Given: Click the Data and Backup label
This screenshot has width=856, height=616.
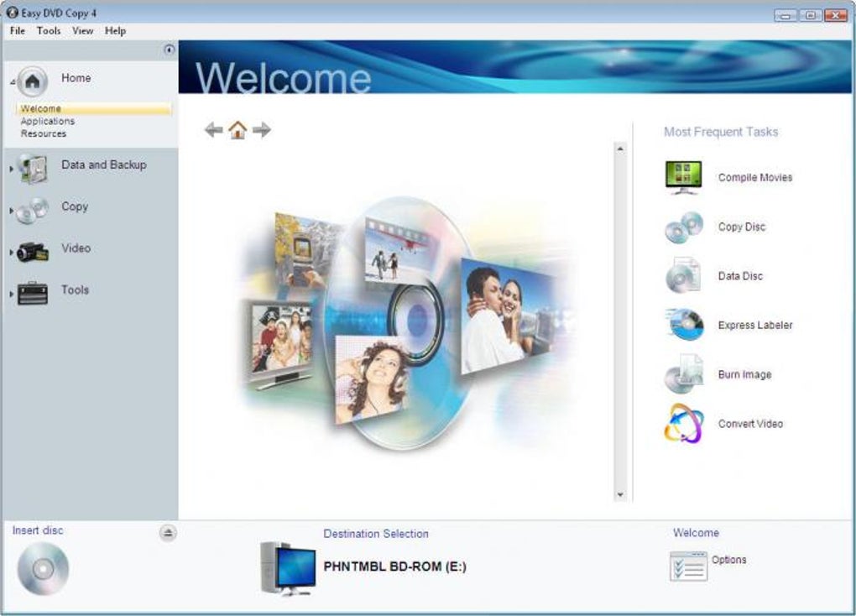Looking at the screenshot, I should pos(104,164).
